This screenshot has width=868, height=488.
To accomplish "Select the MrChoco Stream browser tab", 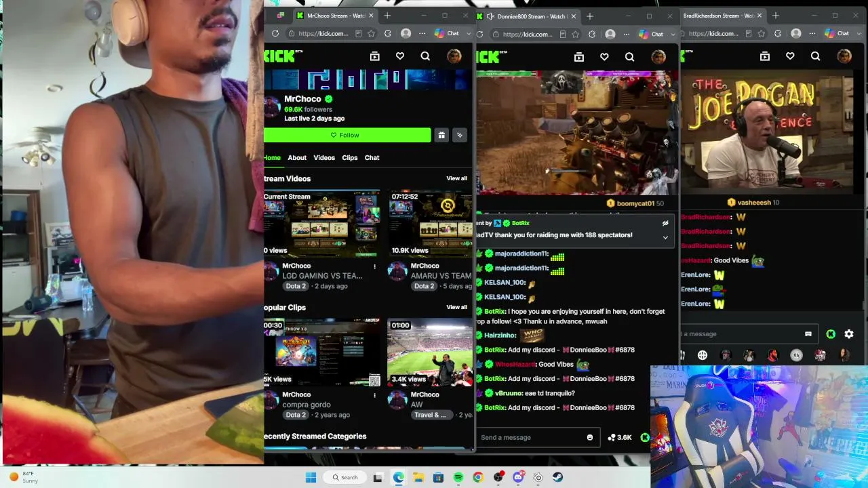I will point(335,16).
